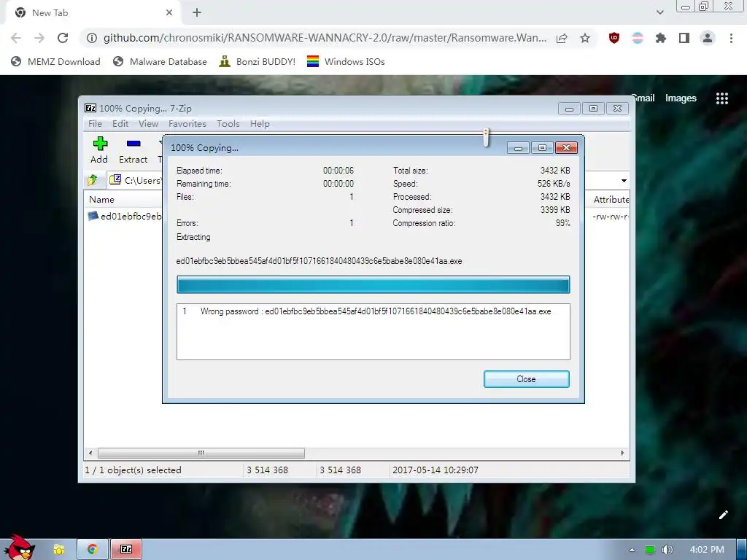The width and height of the screenshot is (747, 560).
Task: Open the 7-Zip Tools menu
Action: click(228, 124)
